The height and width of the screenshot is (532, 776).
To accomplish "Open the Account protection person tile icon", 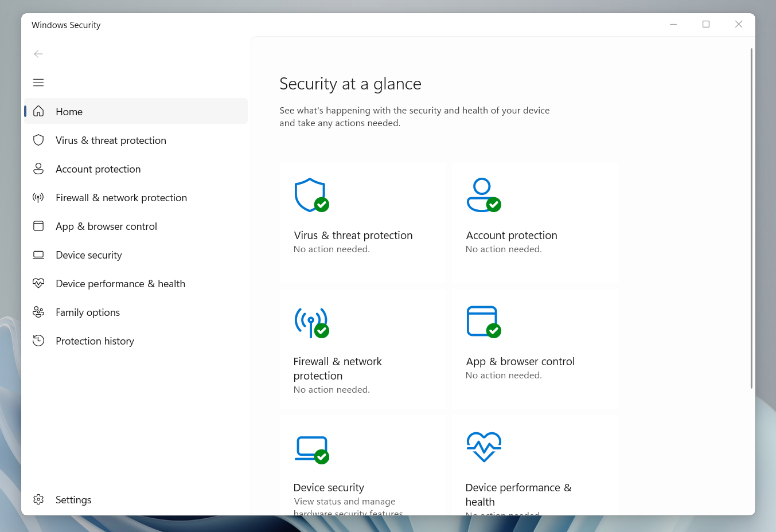I will click(x=483, y=195).
